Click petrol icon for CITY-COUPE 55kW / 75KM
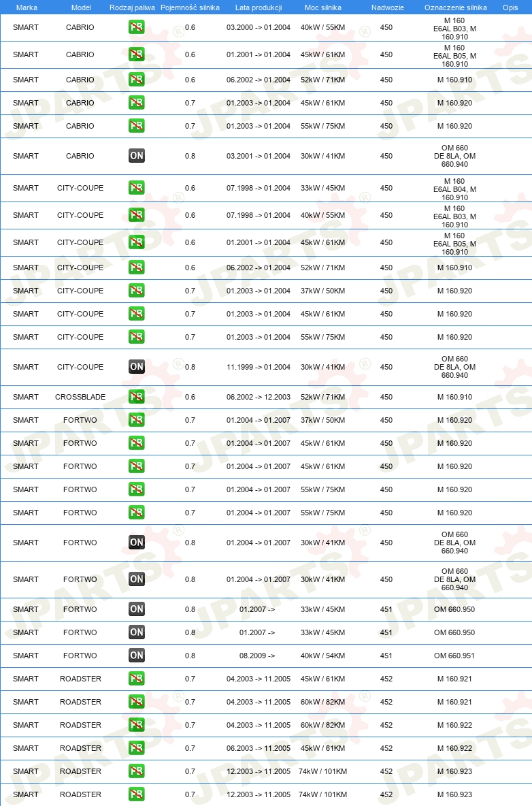This screenshot has height=806, width=532. tap(137, 337)
